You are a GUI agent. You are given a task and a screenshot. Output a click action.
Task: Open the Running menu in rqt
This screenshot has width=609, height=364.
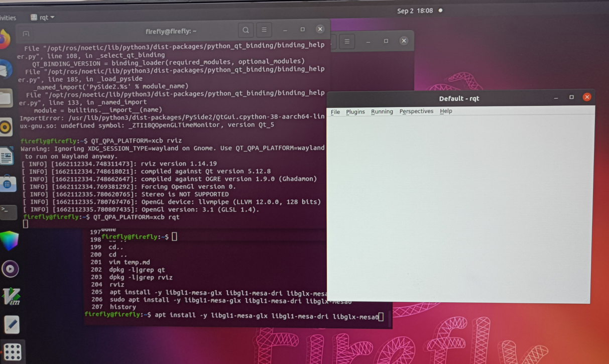[x=382, y=111]
